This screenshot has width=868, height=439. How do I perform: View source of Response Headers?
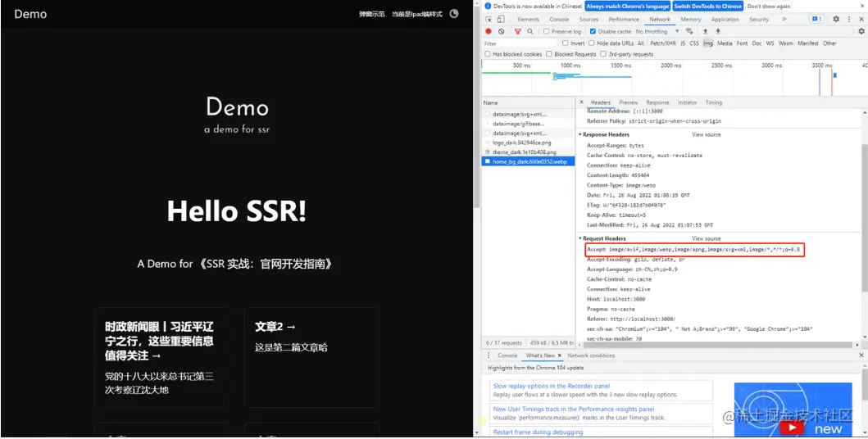pos(706,135)
